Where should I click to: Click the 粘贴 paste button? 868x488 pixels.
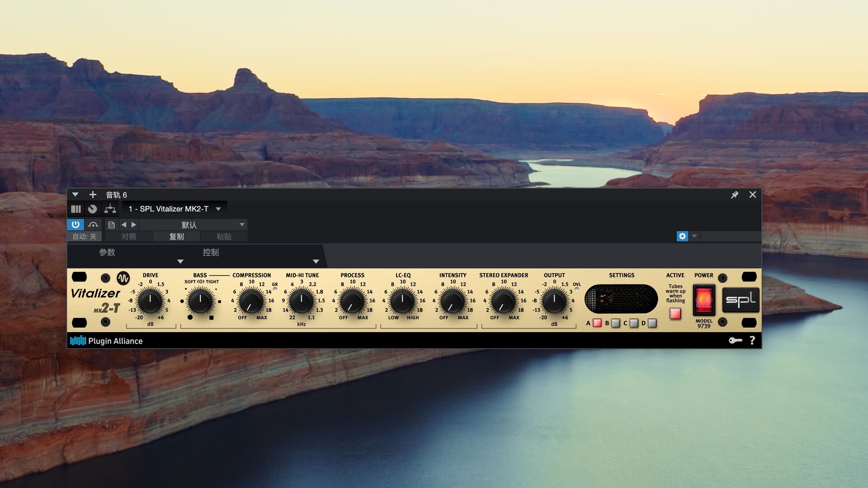click(x=224, y=237)
